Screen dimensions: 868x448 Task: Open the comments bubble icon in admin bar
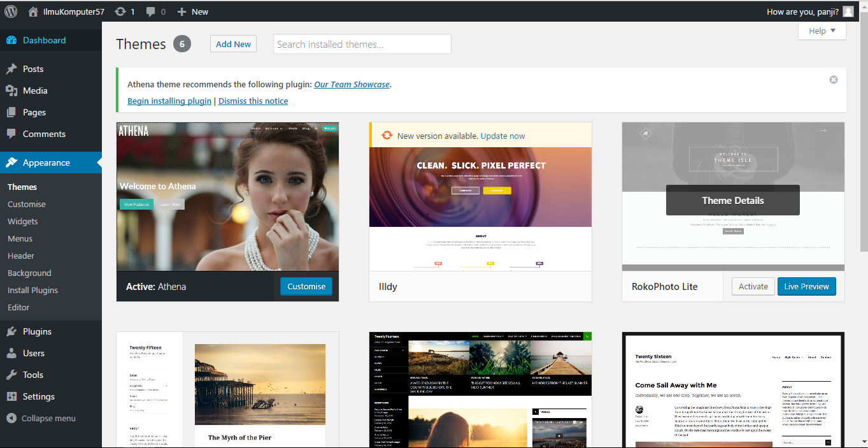pyautogui.click(x=150, y=11)
